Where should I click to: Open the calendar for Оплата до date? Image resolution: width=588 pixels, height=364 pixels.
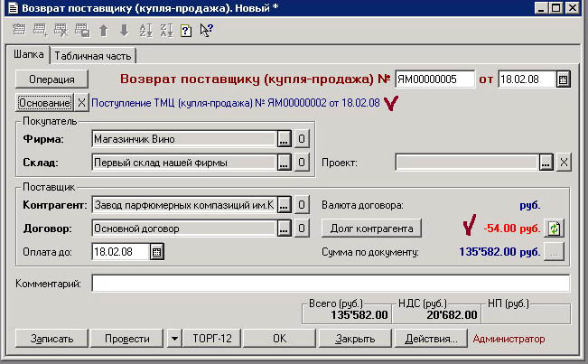tap(155, 252)
